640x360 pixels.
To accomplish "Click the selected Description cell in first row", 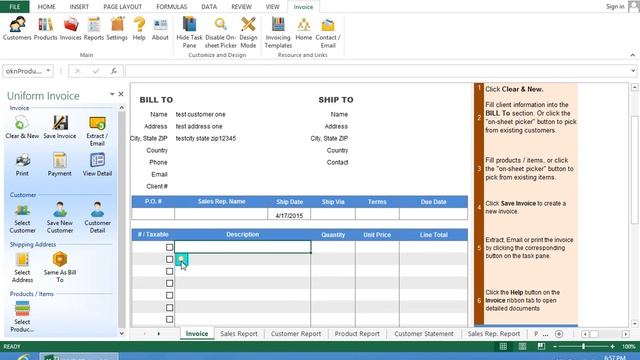I will (243, 247).
